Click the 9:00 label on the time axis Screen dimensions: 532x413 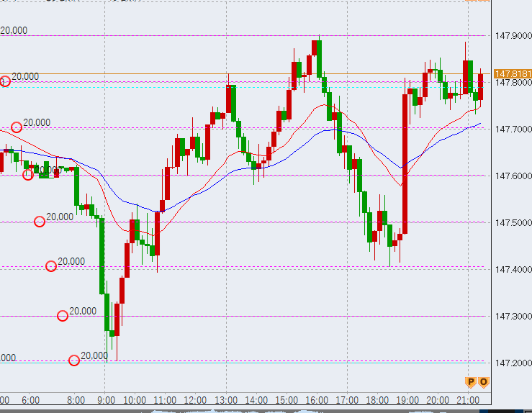[106, 399]
